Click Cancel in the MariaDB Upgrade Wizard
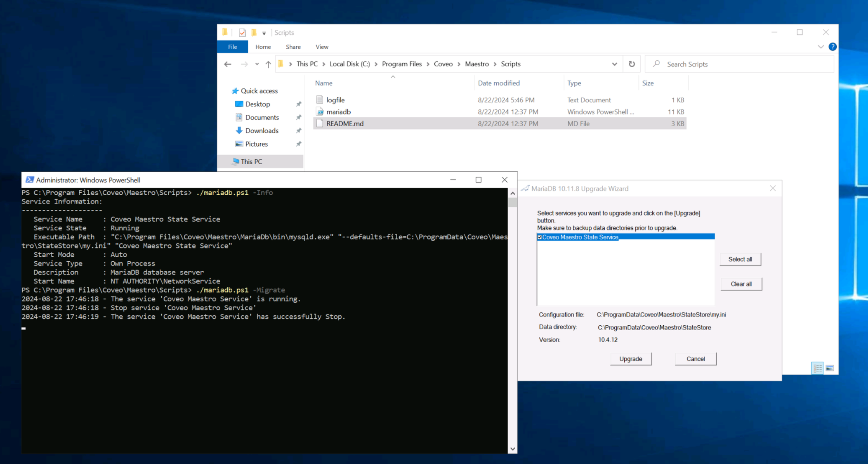The height and width of the screenshot is (464, 868). point(695,359)
